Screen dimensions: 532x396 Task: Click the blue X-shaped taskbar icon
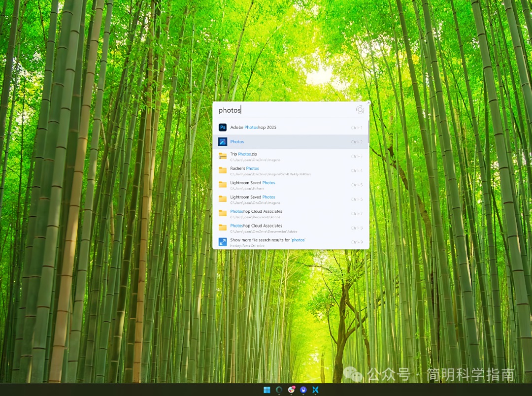coord(316,390)
